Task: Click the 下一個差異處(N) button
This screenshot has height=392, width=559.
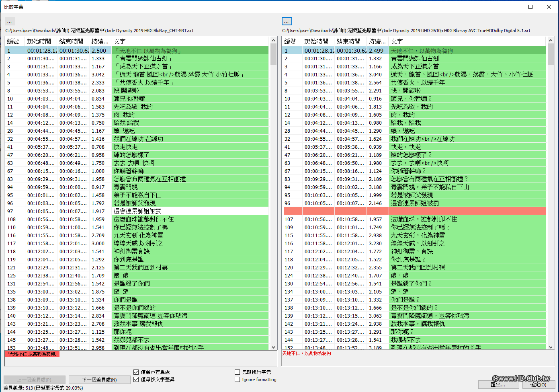Action: pyautogui.click(x=99, y=380)
